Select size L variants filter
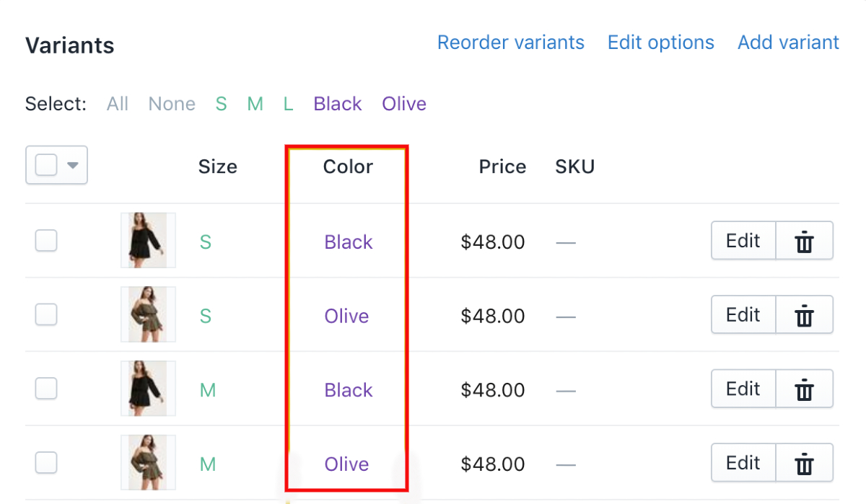The width and height of the screenshot is (866, 504). coord(288,104)
